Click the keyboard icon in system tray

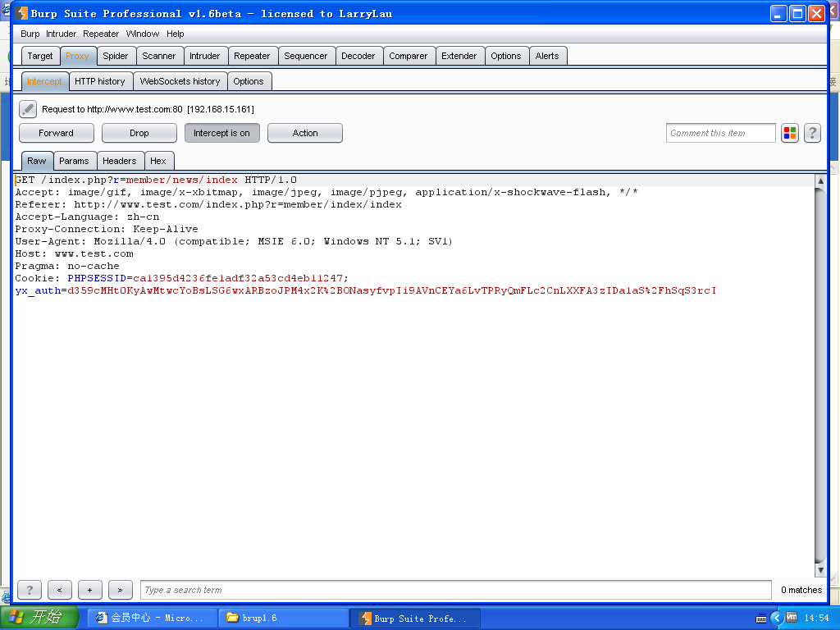(761, 619)
